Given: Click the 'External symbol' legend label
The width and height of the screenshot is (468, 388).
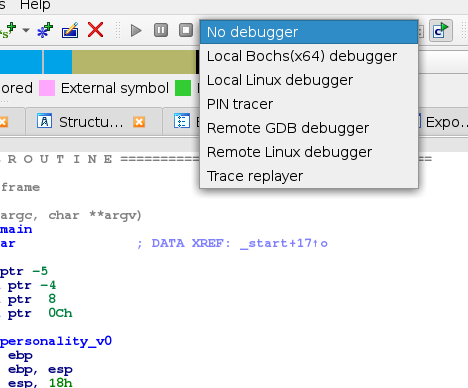Looking at the screenshot, I should [x=115, y=88].
